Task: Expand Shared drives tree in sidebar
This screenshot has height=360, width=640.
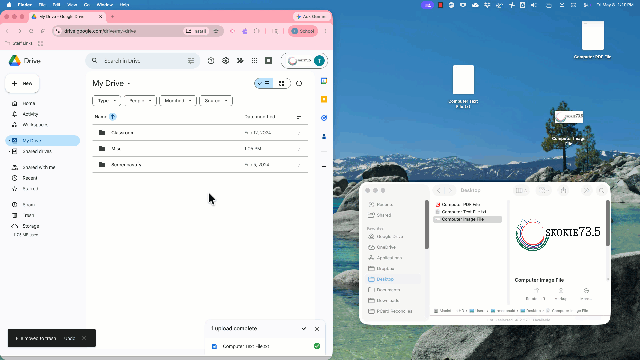Action: pos(9,151)
